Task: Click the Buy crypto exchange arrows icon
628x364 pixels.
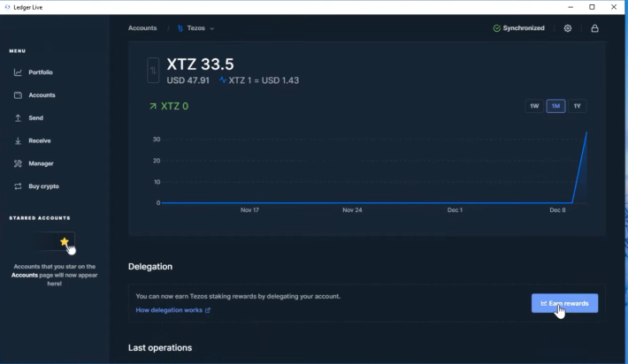Action: (x=18, y=186)
